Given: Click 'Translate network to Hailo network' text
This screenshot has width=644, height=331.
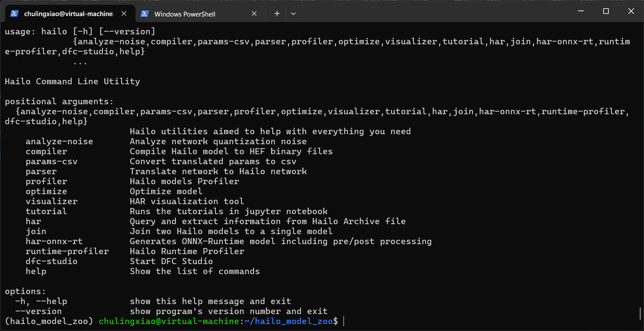Looking at the screenshot, I should pyautogui.click(x=218, y=171).
